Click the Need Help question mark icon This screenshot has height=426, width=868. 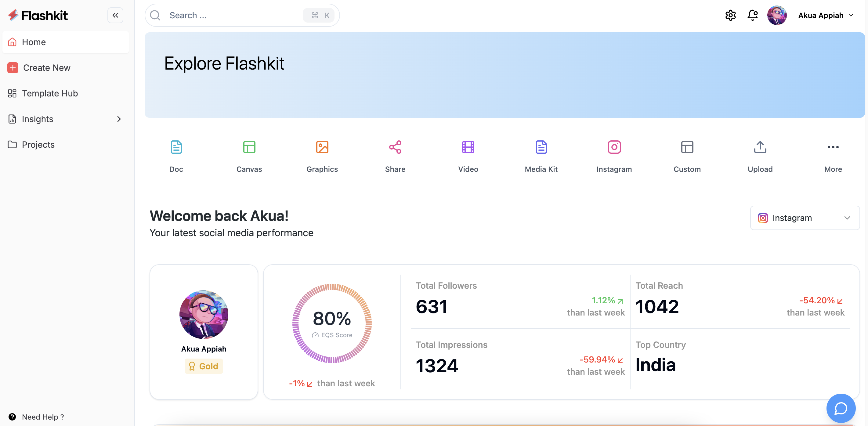pyautogui.click(x=12, y=417)
